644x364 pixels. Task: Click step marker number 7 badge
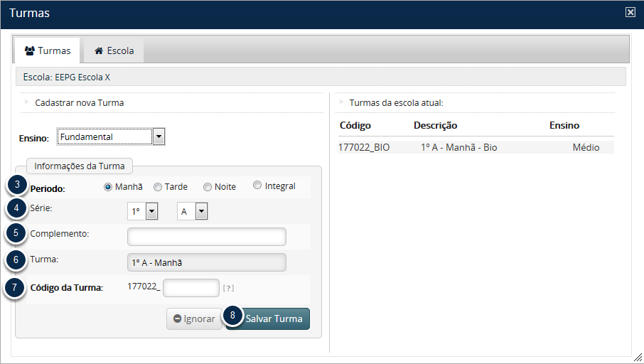tap(16, 287)
